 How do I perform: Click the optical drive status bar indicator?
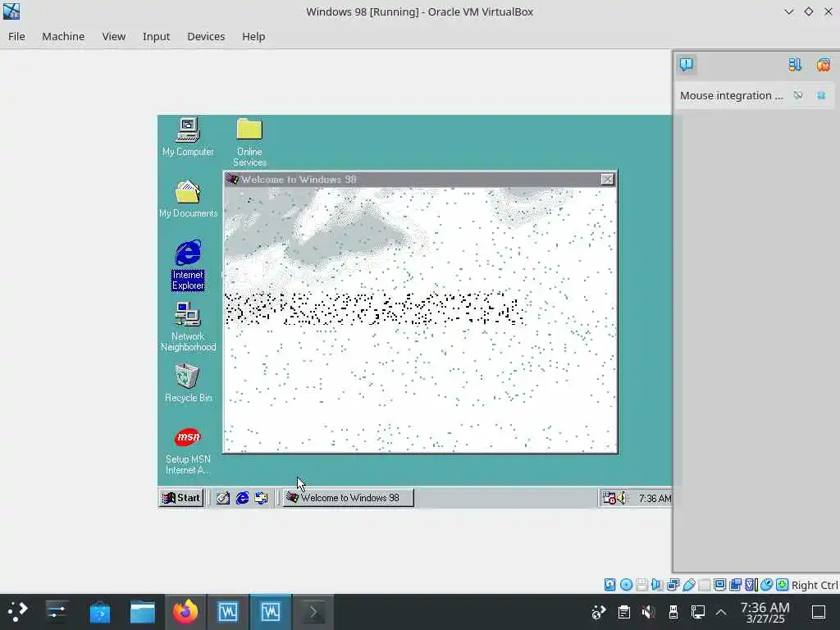626,584
